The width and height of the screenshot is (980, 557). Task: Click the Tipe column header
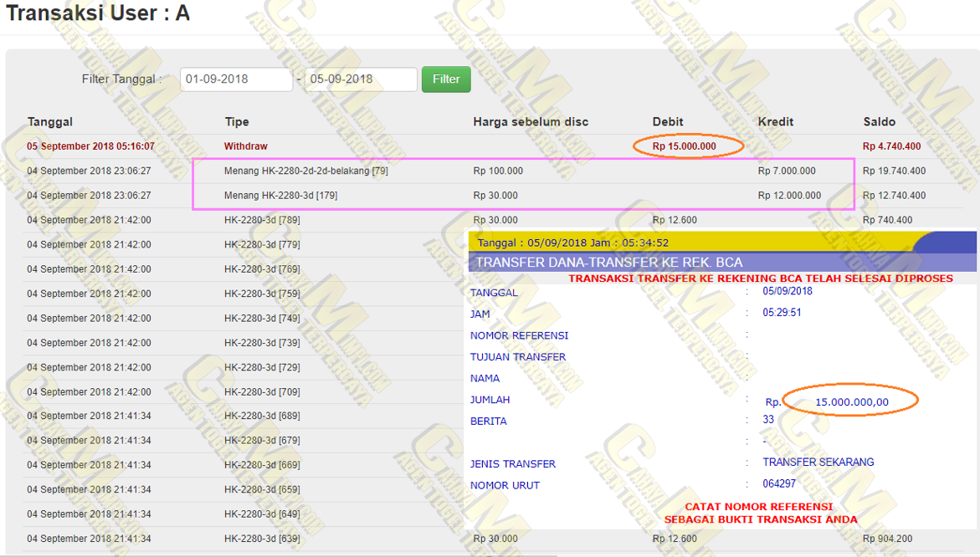pos(237,122)
